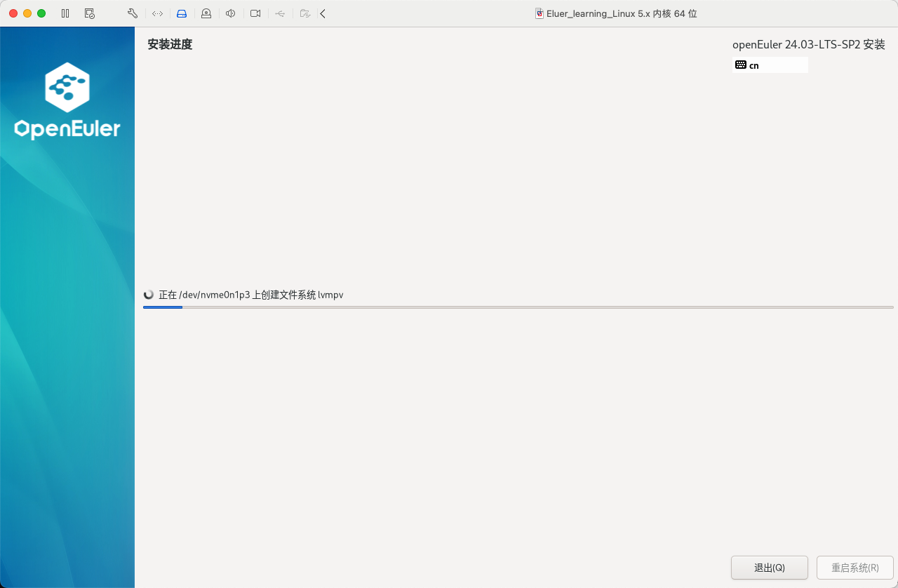This screenshot has height=588, width=898.
Task: Click the spinning progress indicator
Action: pyautogui.click(x=149, y=295)
